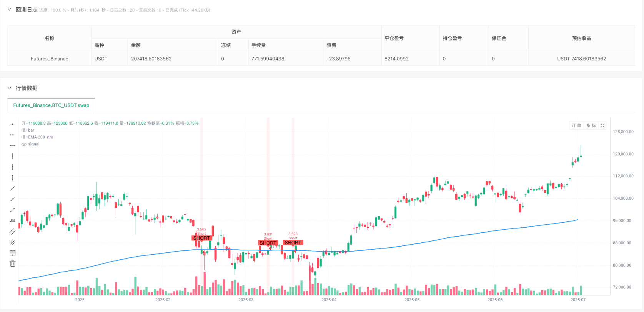Select the horizontal straight line drawing tool

13,124
